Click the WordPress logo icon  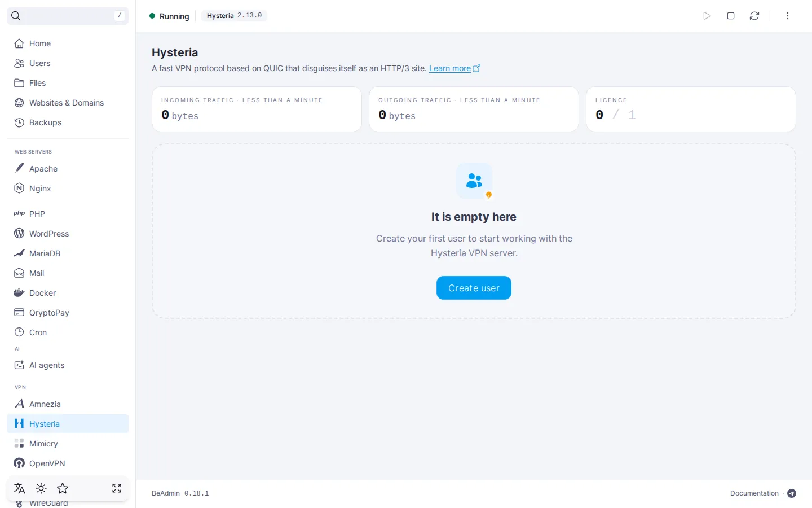tap(19, 233)
